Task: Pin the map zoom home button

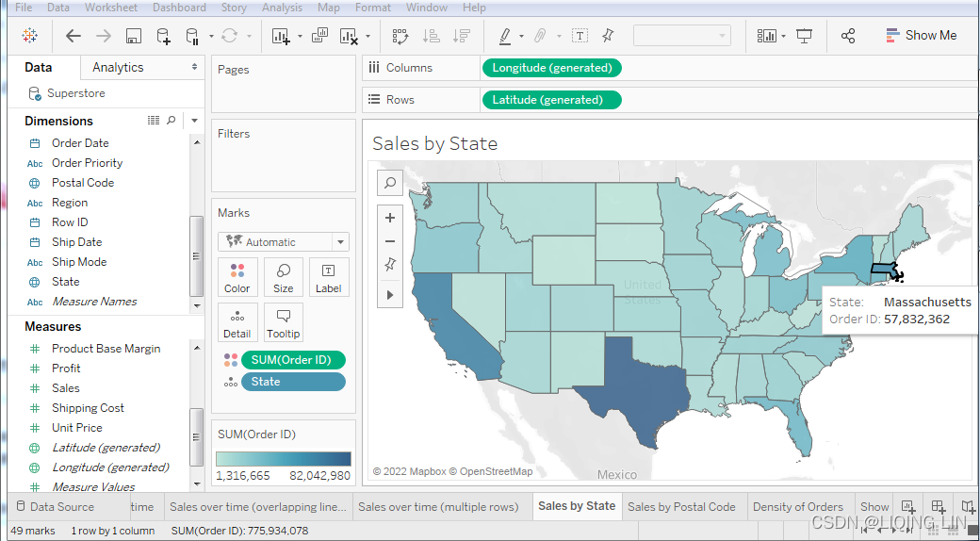Action: point(390,265)
